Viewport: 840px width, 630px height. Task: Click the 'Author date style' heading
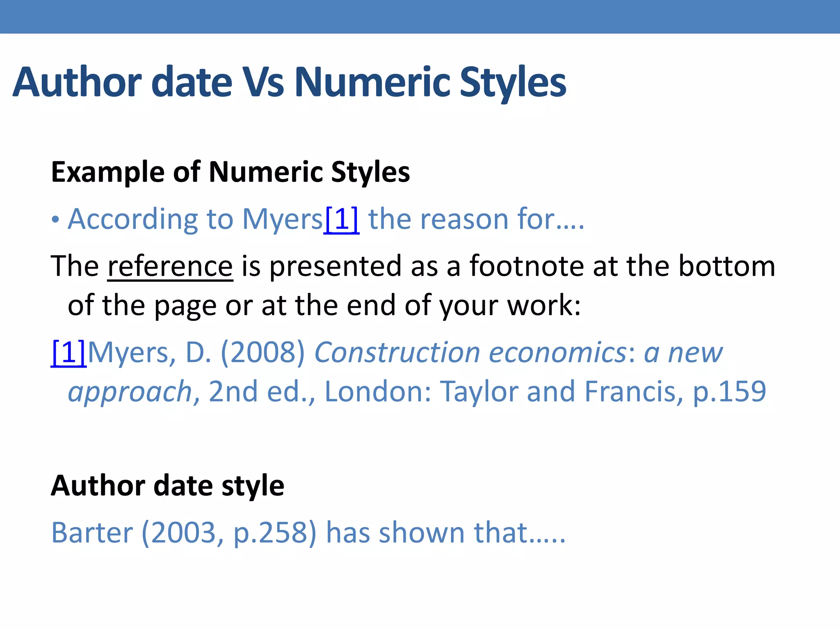coord(167,486)
